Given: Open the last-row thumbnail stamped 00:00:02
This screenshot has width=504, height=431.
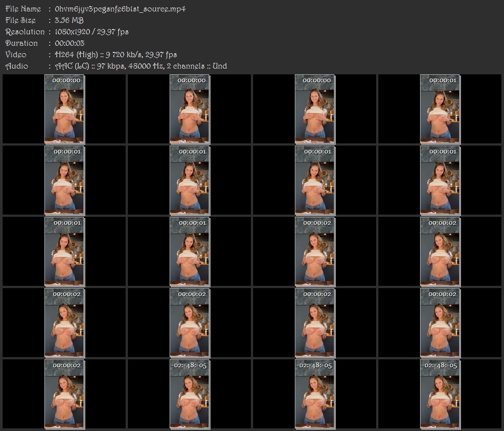Looking at the screenshot, I should pyautogui.click(x=64, y=394).
